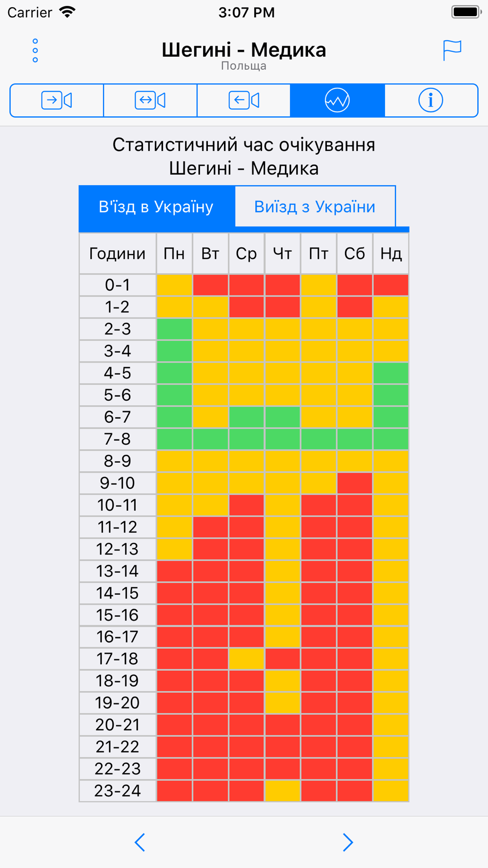Tap the "Пн" Monday column header
Viewport: 488px width, 868px height.
(x=174, y=254)
